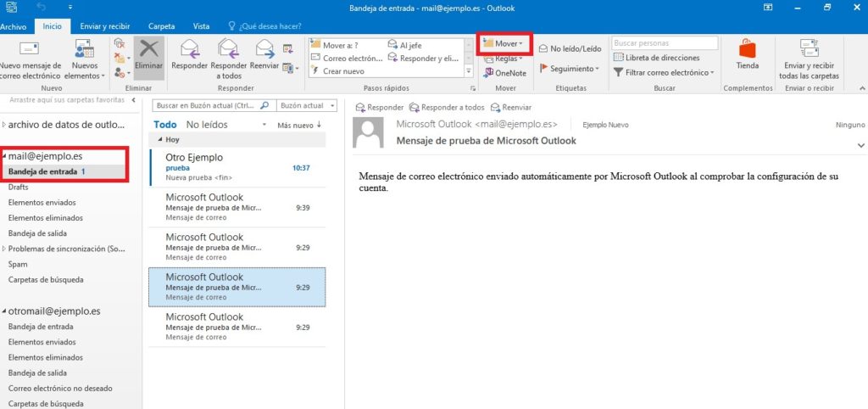
Task: Expand message header with chevron
Action: (861, 145)
